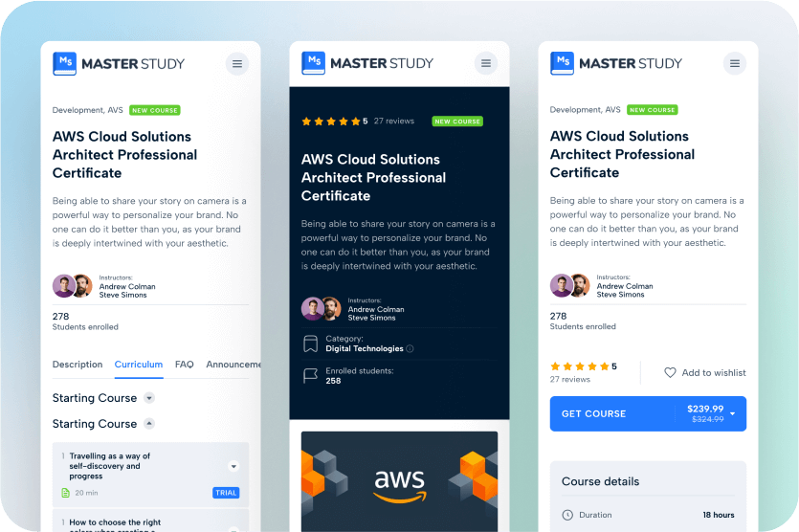Click the clock icon next to Duration
Image resolution: width=799 pixels, height=532 pixels.
point(567,515)
